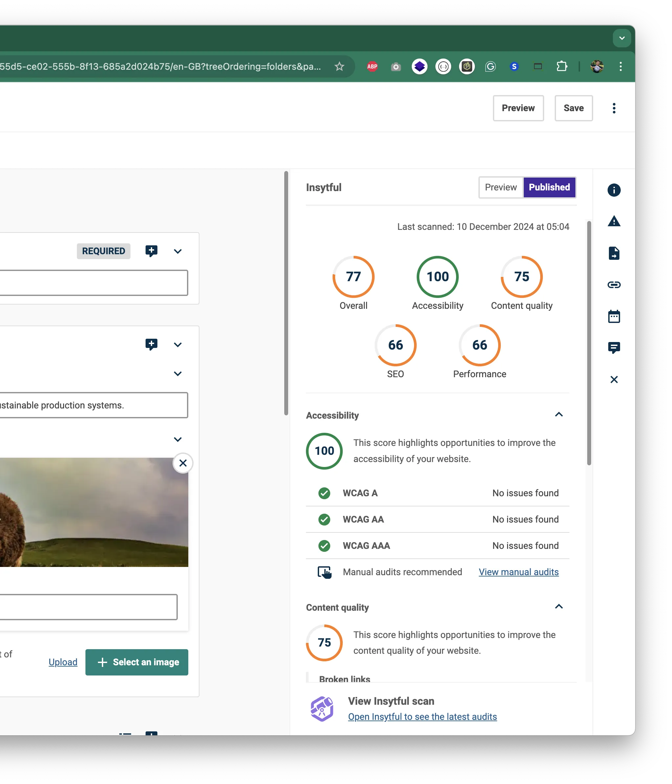The image size is (672, 784).
Task: Remove the landscape image with its X button
Action: pyautogui.click(x=183, y=463)
